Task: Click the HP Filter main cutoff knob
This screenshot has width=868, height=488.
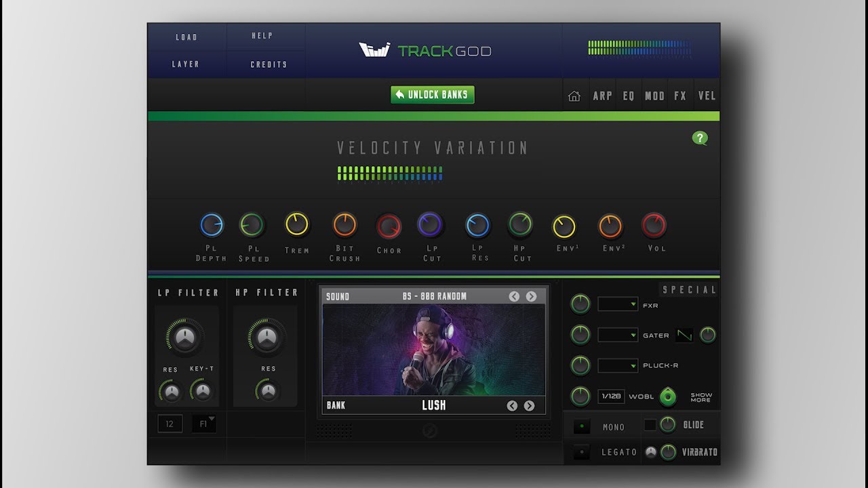Action: coord(267,337)
